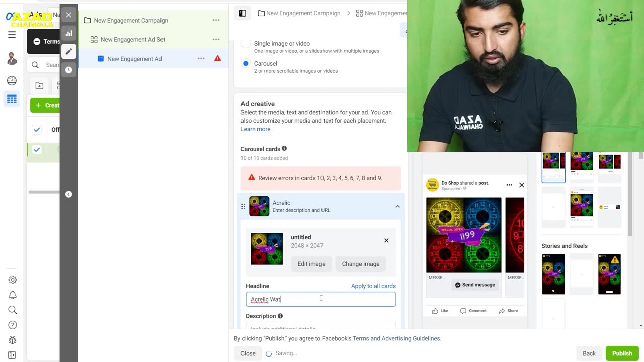Click the warning triangle on New Engagement Ad
This screenshot has height=362, width=644.
(218, 59)
